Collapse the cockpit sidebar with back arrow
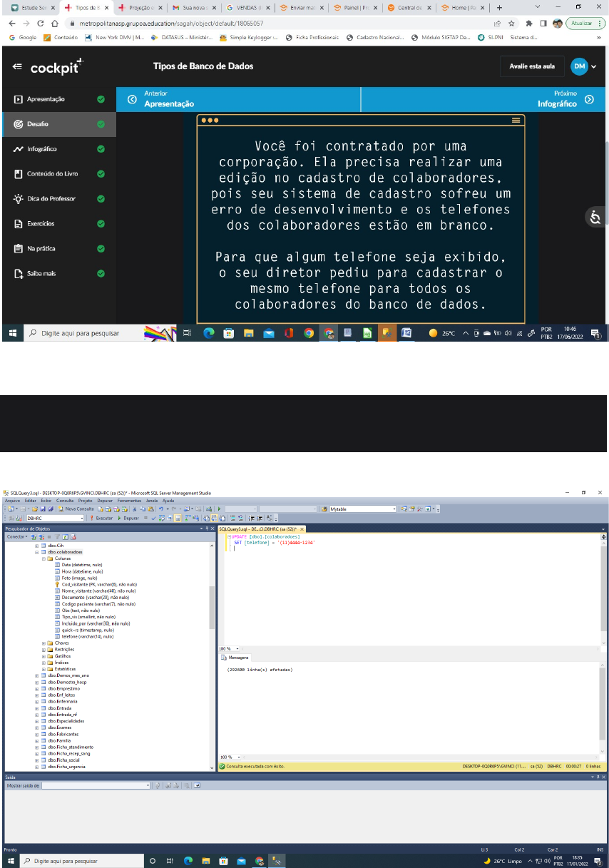 17,67
